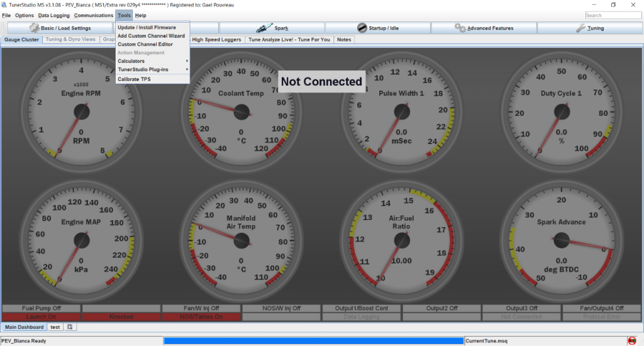Click the new dashboard tab icon
The width and height of the screenshot is (644, 346).
coord(70,327)
